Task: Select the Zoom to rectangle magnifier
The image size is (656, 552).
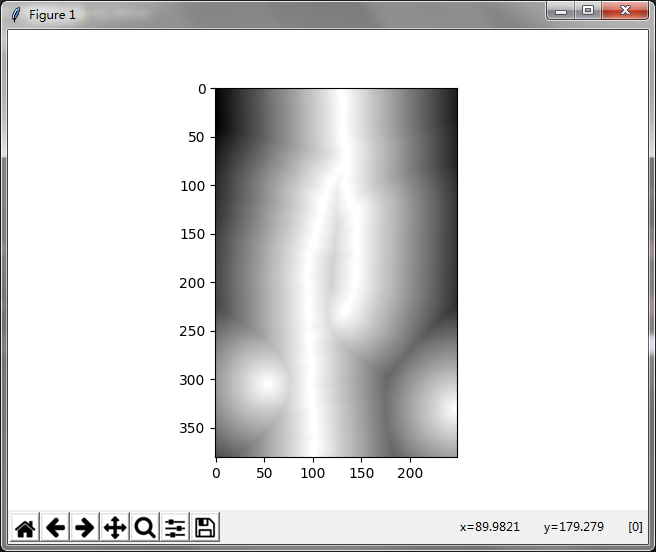Action: (145, 527)
